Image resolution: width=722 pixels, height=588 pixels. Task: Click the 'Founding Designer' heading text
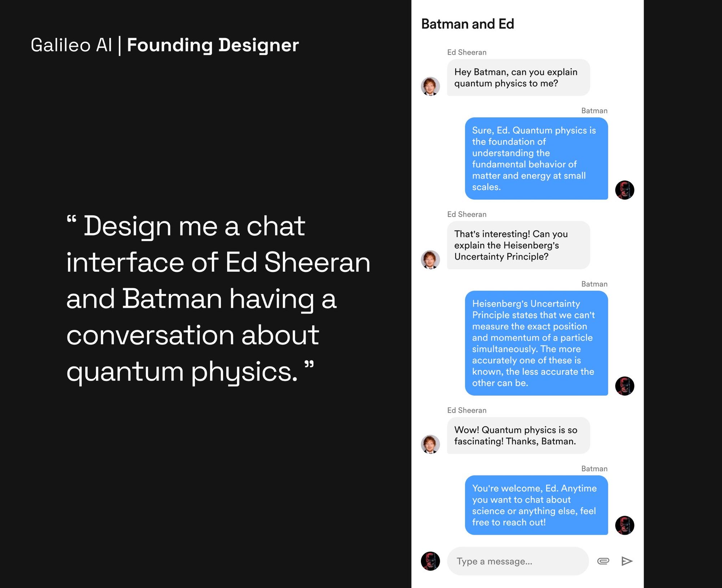213,46
